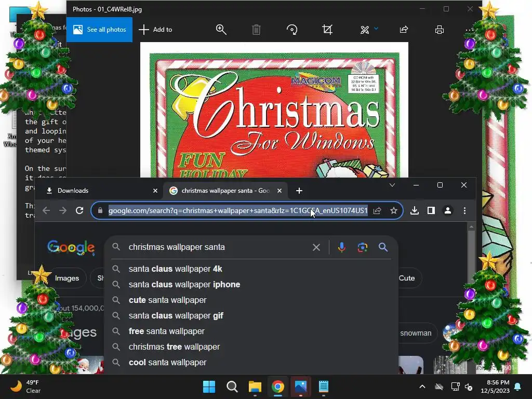Image resolution: width=532 pixels, height=399 pixels.
Task: Zoom in using Photos magnifier icon
Action: point(221,30)
